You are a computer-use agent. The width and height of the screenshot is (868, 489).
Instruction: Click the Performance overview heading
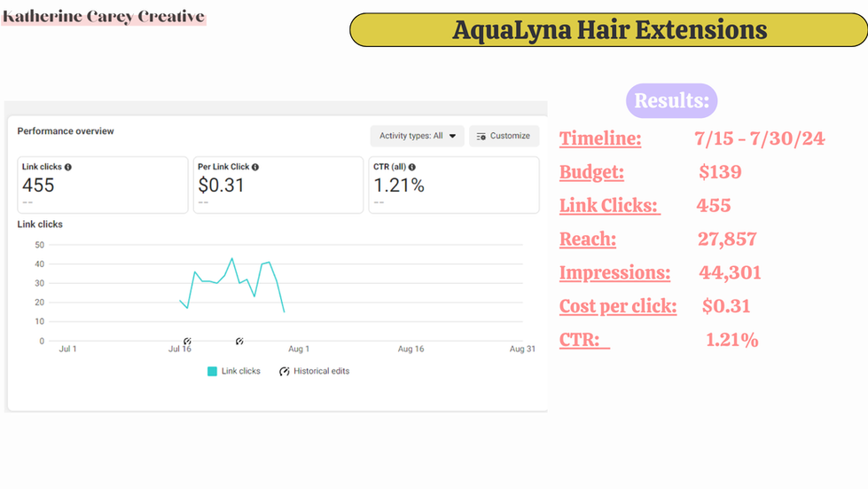coord(66,131)
